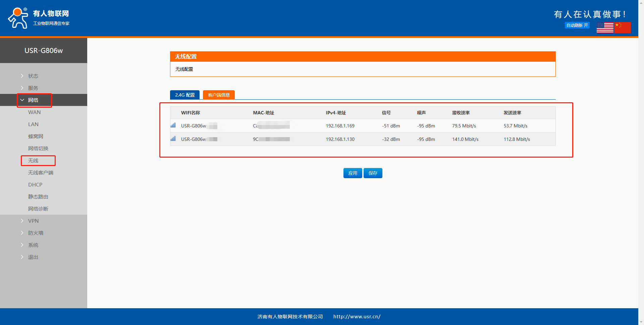
Task: Click signal icon for 192.168.1.130 client
Action: click(x=173, y=139)
